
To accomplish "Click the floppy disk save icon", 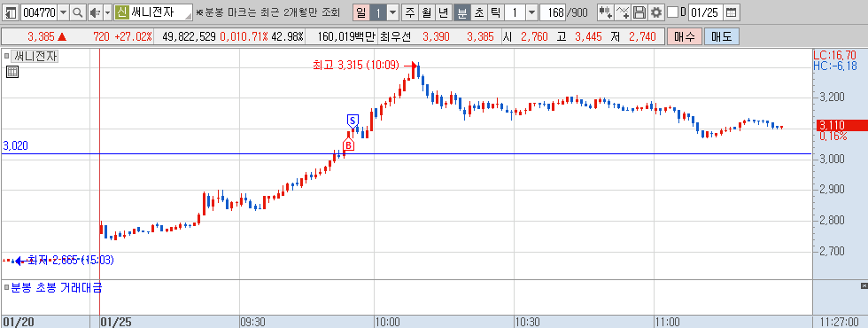I will [x=639, y=12].
